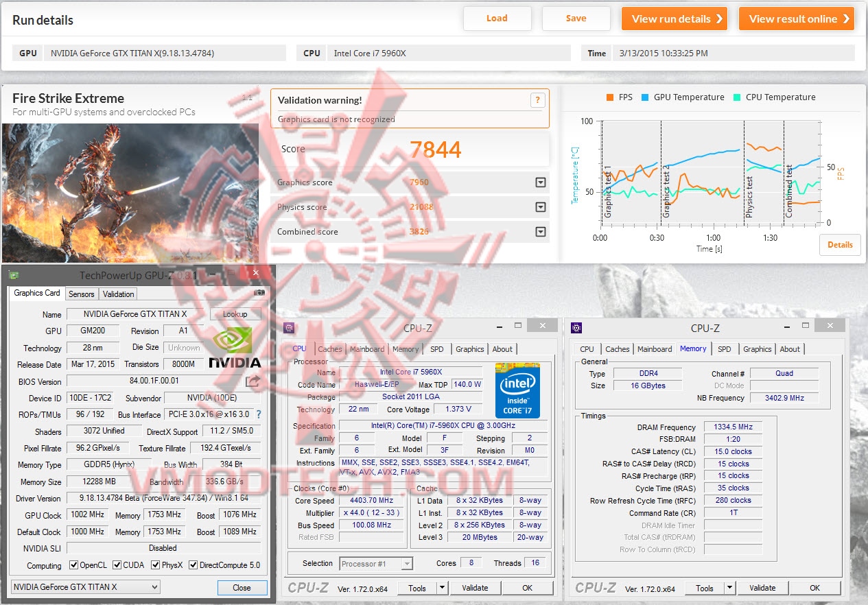Click the CPU Temperature legend swatch
This screenshot has width=868, height=605.
(737, 97)
